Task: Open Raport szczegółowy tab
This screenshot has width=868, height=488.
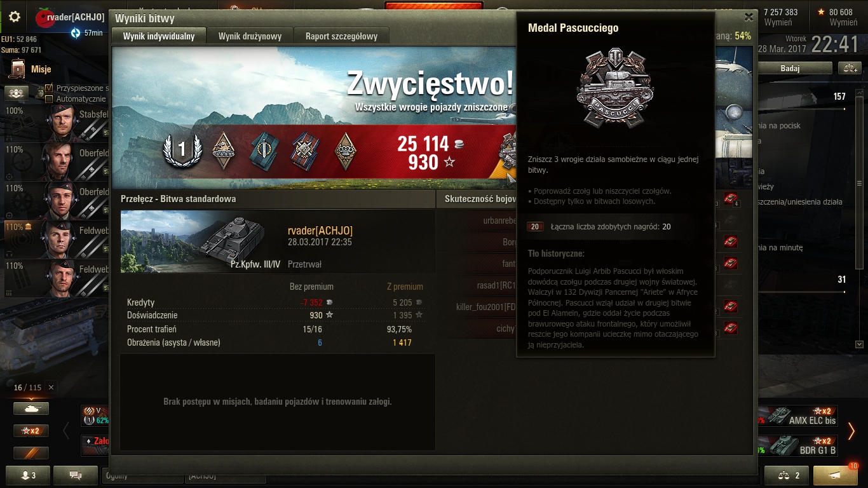Action: click(341, 36)
